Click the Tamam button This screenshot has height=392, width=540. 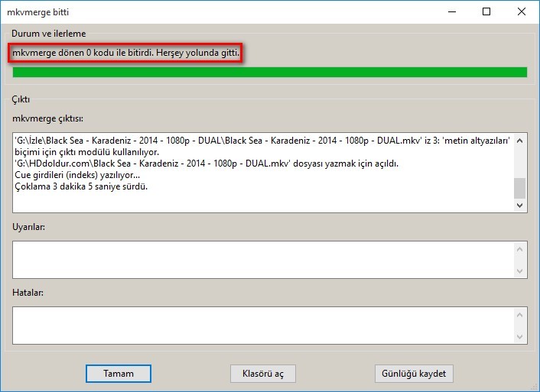[118, 374]
